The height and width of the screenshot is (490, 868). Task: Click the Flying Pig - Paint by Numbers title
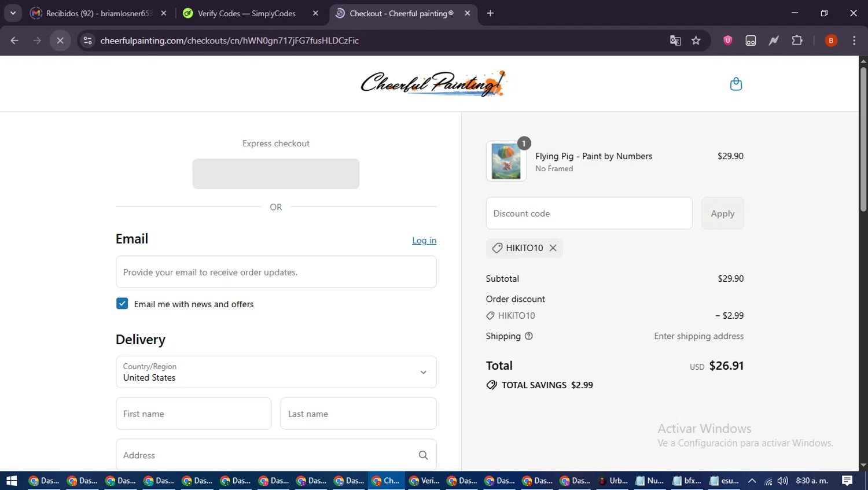click(594, 156)
